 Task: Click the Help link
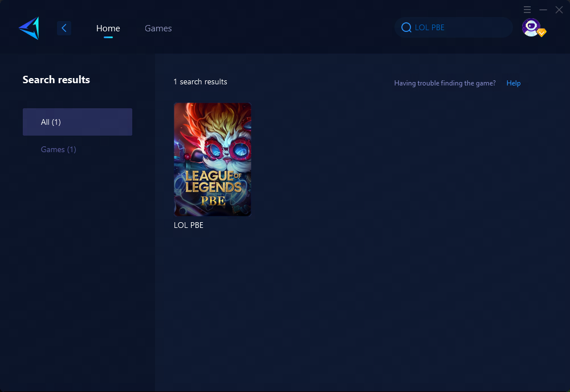pyautogui.click(x=513, y=83)
